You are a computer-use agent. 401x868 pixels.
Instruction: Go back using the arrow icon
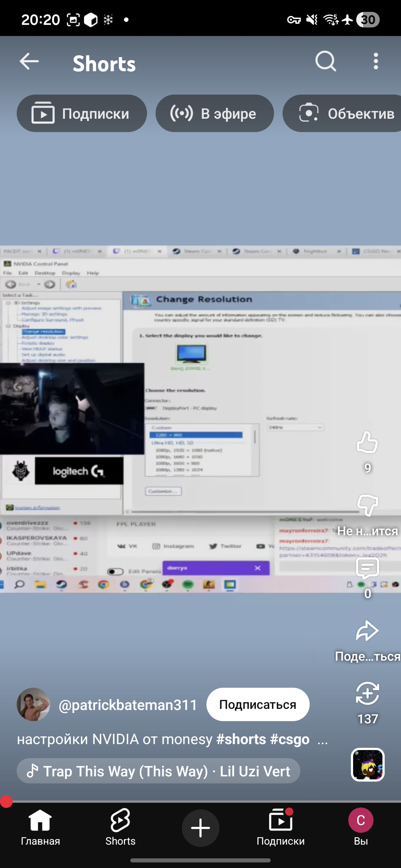(x=29, y=62)
